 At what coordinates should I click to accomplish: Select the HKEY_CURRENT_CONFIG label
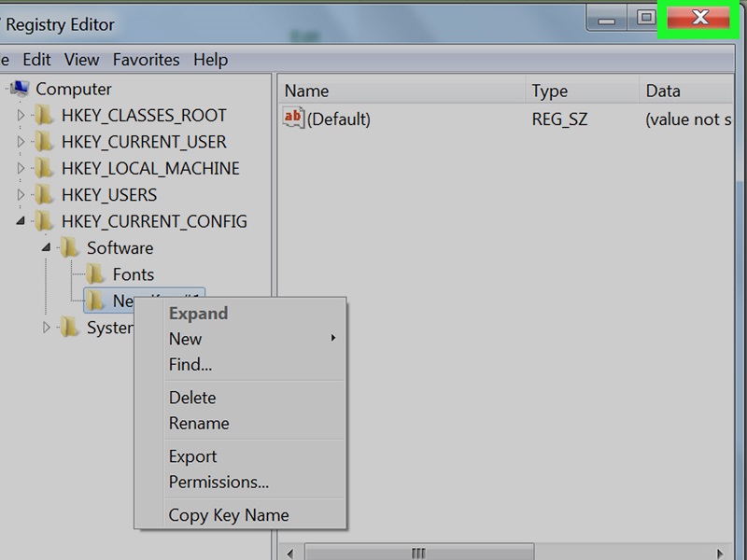click(x=154, y=222)
